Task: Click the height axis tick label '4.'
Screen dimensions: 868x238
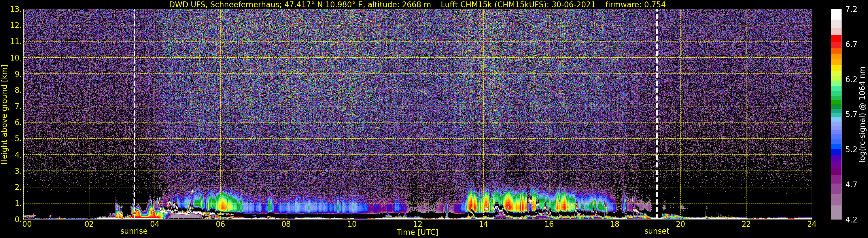Action: [18, 155]
